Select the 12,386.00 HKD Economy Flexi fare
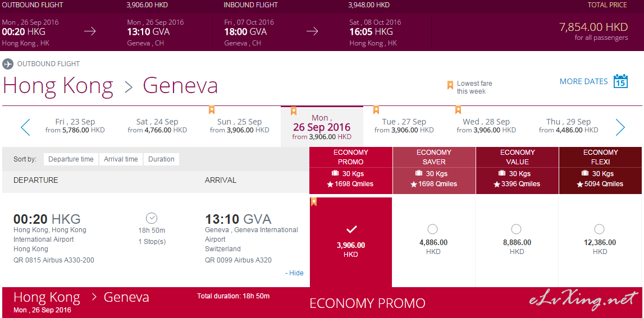The width and height of the screenshot is (644, 318). [x=599, y=229]
